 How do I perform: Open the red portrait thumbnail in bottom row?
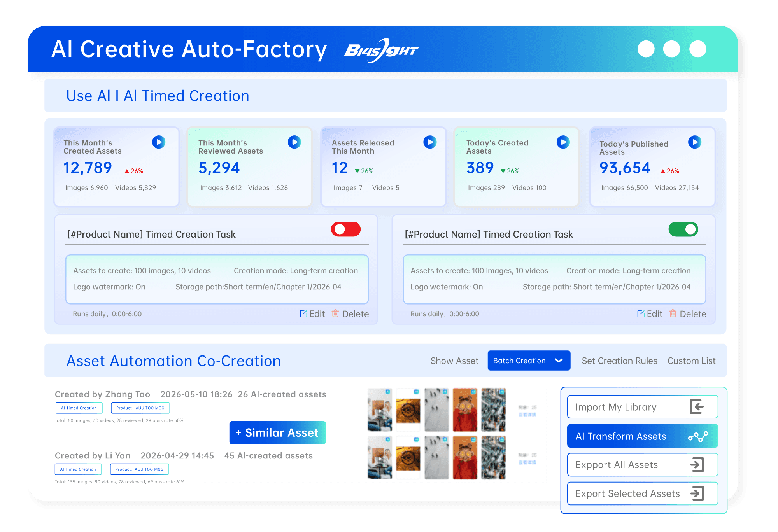[465, 457]
